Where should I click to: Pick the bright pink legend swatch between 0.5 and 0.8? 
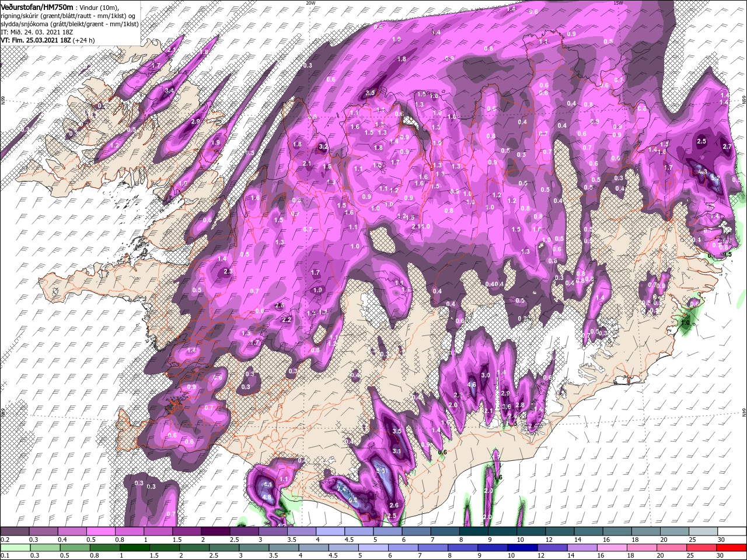(102, 531)
